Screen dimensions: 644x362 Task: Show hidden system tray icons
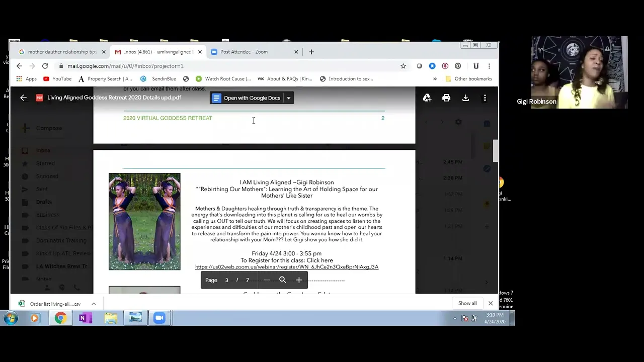pos(455,318)
